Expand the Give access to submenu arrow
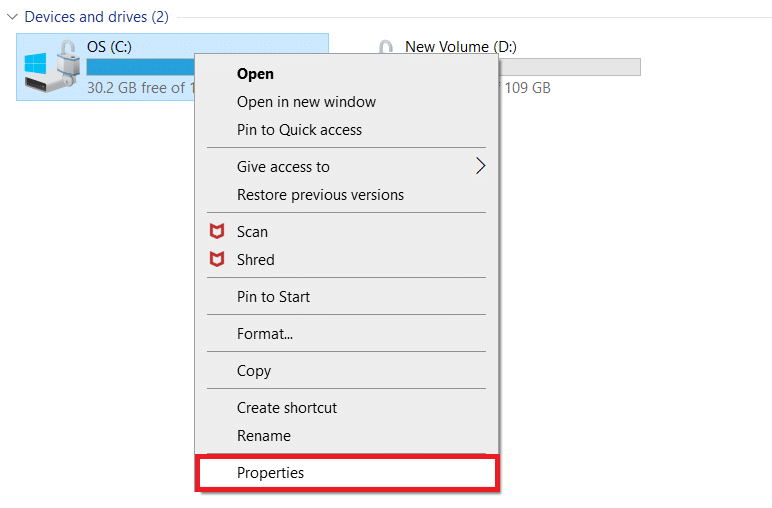 point(480,166)
